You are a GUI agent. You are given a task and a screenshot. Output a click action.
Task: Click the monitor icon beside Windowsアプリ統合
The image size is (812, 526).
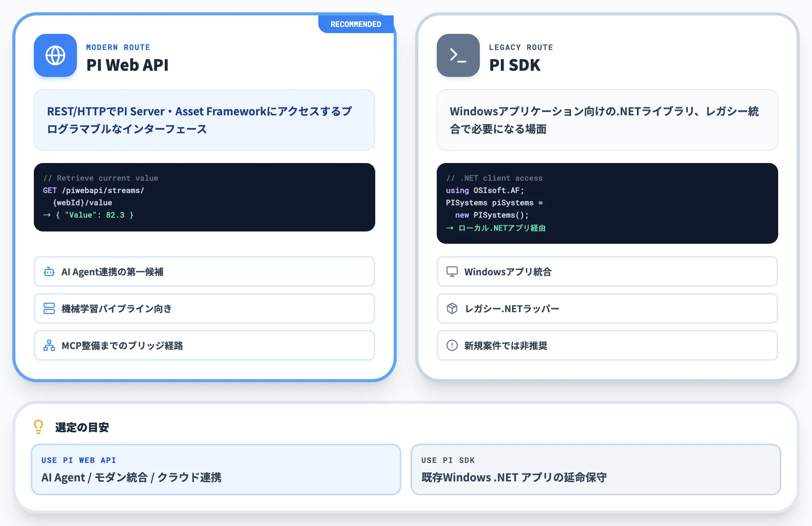(x=452, y=271)
